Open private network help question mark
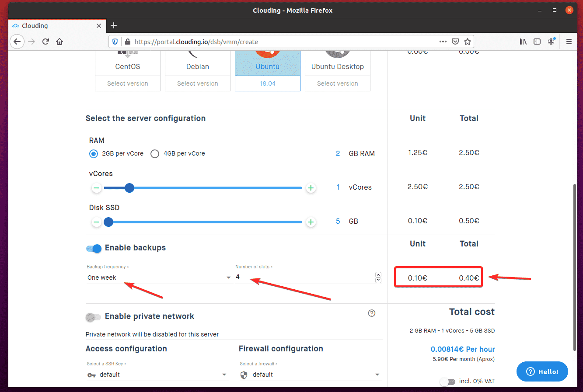This screenshot has height=392, width=583. tap(372, 313)
